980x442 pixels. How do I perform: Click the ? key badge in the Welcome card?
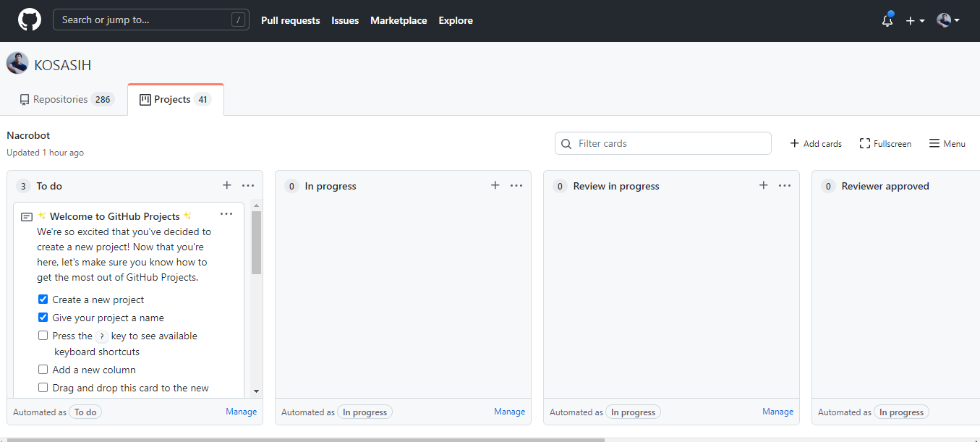pos(102,336)
